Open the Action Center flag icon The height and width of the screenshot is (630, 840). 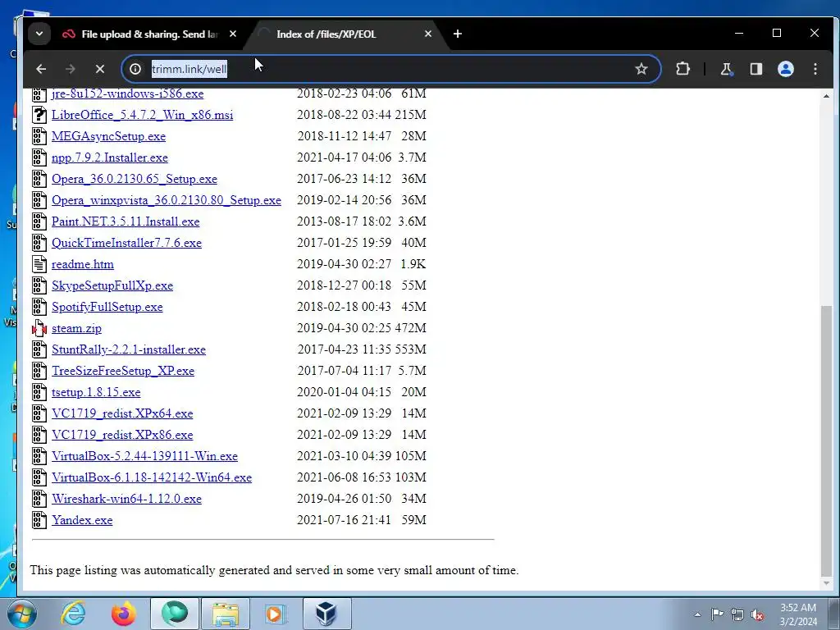point(717,614)
